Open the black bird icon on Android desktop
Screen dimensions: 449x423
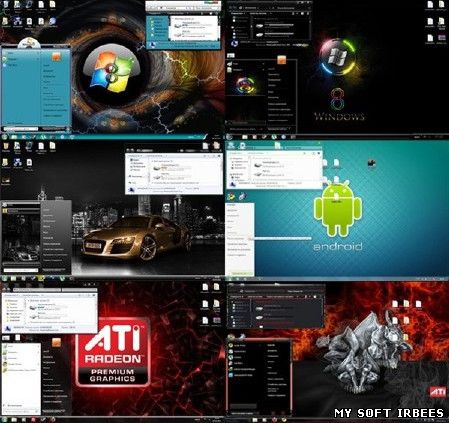click(x=371, y=163)
